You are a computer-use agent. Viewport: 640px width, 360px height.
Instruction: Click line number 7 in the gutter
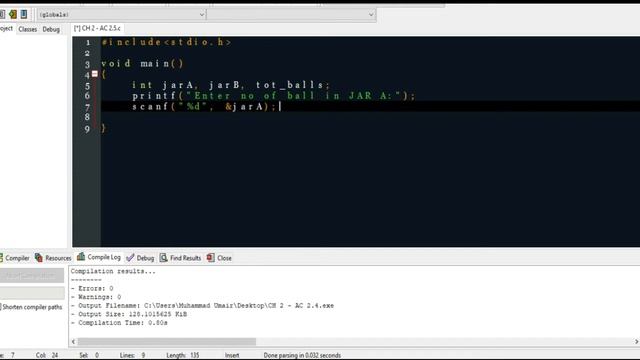pyautogui.click(x=87, y=108)
